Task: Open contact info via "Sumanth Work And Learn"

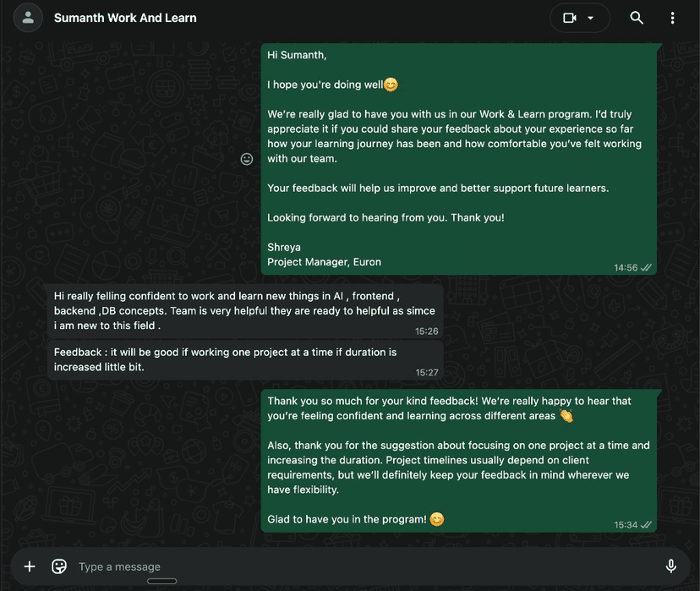Action: [125, 18]
